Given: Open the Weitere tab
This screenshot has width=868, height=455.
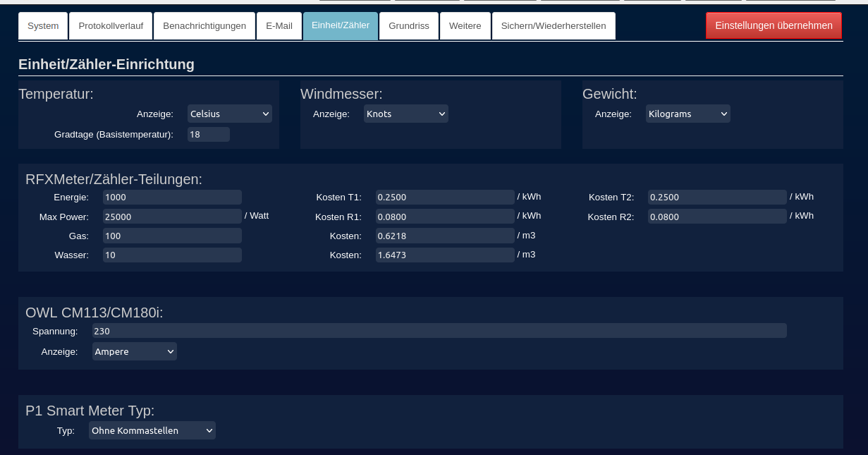Looking at the screenshot, I should (x=465, y=26).
